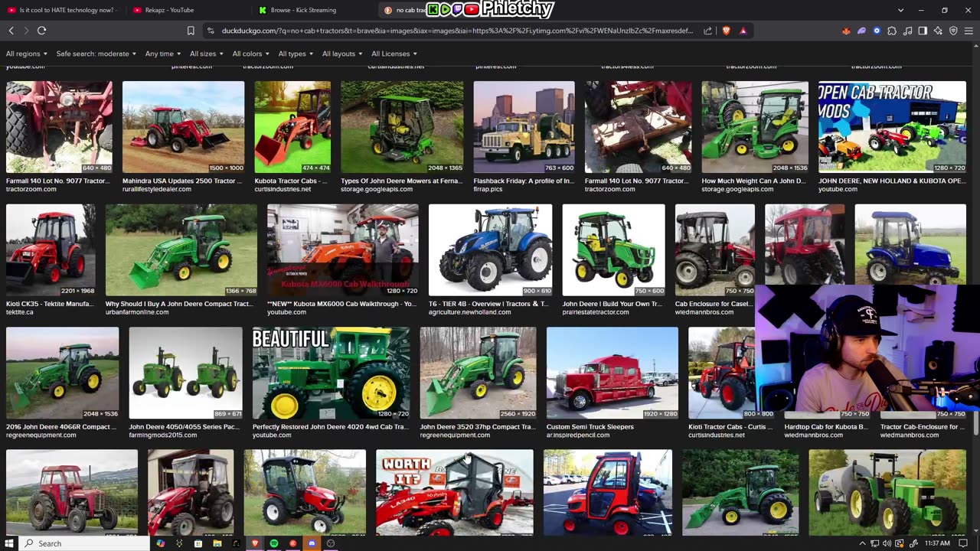Open Kioti CK35 red tractor image

pyautogui.click(x=51, y=249)
